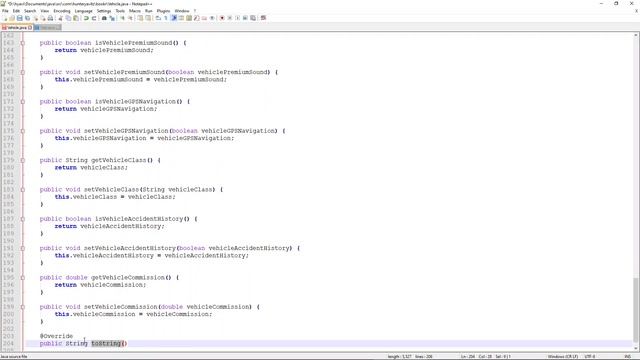Show the Function List panel icon
Viewport: 640px width, 360px height.
pyautogui.click(x=197, y=18)
